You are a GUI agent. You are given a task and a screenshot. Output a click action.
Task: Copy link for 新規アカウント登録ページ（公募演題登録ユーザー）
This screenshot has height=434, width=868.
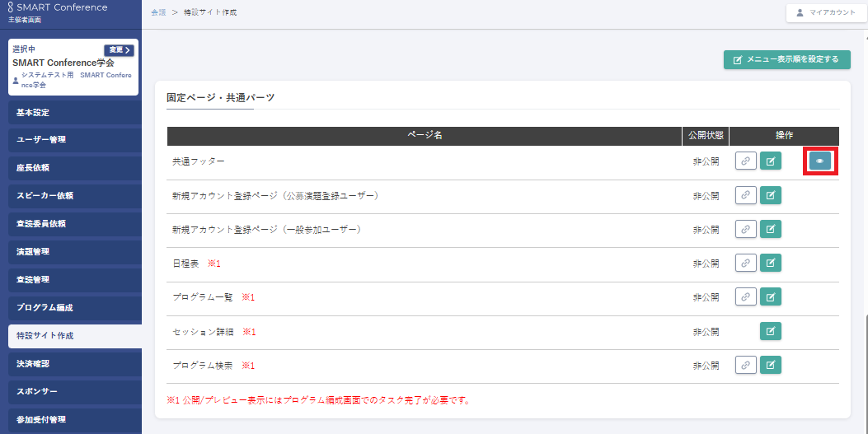745,195
